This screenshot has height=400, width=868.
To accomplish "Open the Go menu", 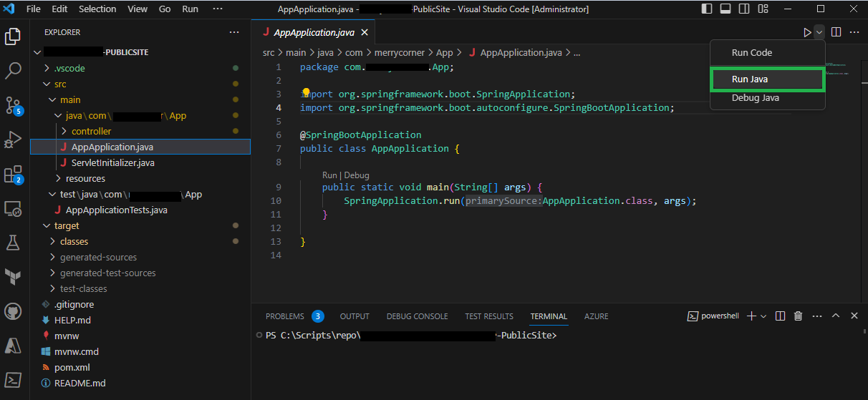I will pos(165,9).
